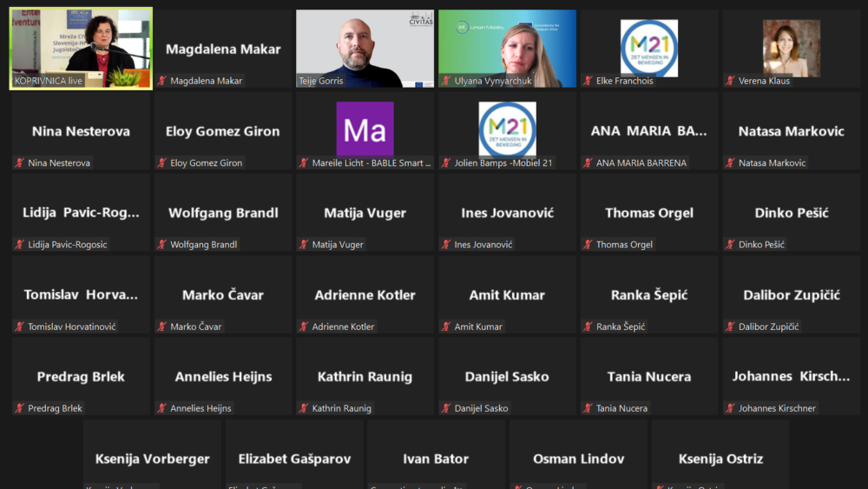The height and width of the screenshot is (489, 868).
Task: Select Ksenija Vorberger participant tile
Action: tap(152, 454)
